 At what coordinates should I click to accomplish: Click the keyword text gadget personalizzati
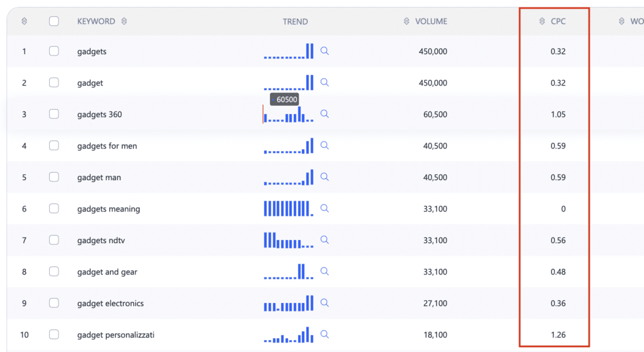[115, 335]
